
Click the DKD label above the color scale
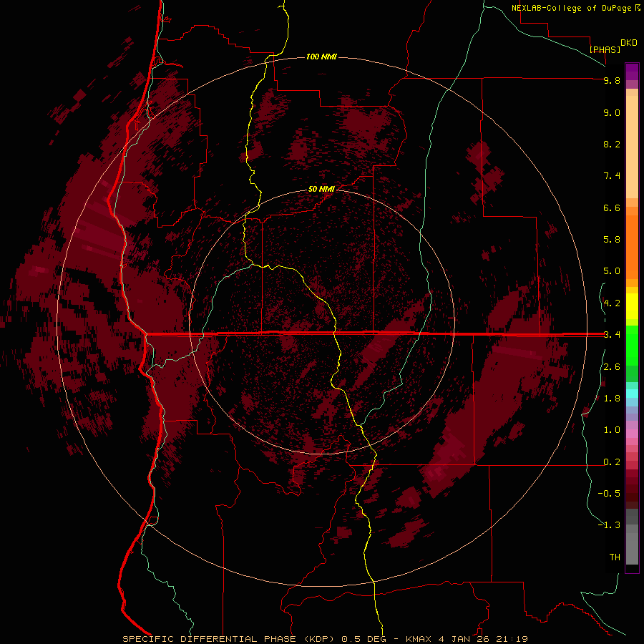(x=629, y=43)
